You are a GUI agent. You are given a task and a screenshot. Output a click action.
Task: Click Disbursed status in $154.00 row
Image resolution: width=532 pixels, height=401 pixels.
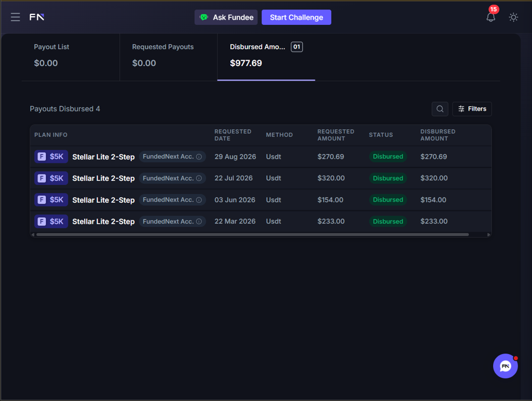pos(388,200)
